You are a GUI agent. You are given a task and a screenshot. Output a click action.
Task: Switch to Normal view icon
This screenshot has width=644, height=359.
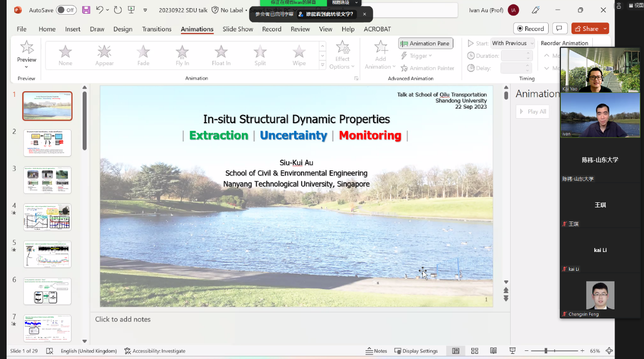(x=455, y=351)
